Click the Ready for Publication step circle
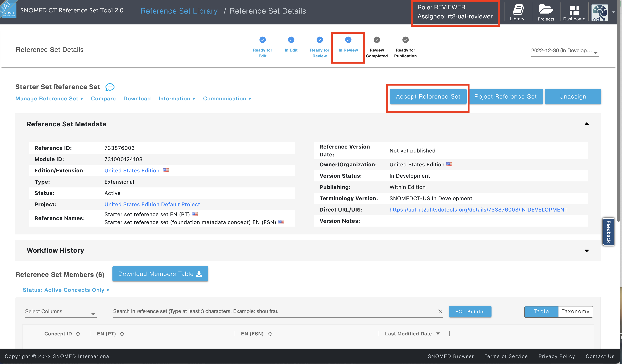 [405, 40]
